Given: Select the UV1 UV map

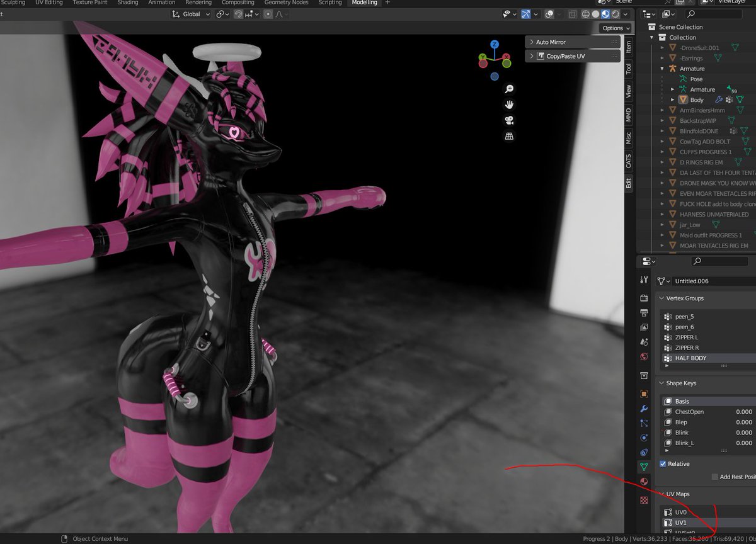Looking at the screenshot, I should coord(708,523).
